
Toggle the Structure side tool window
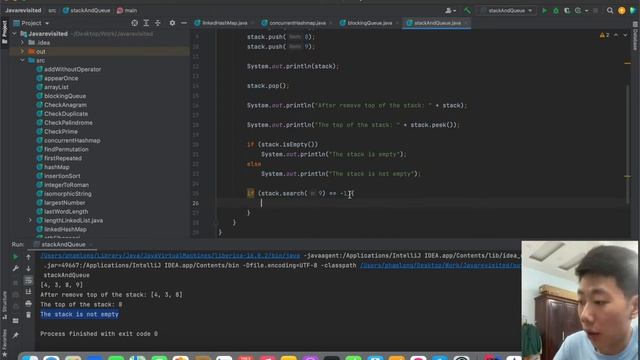click(x=4, y=304)
